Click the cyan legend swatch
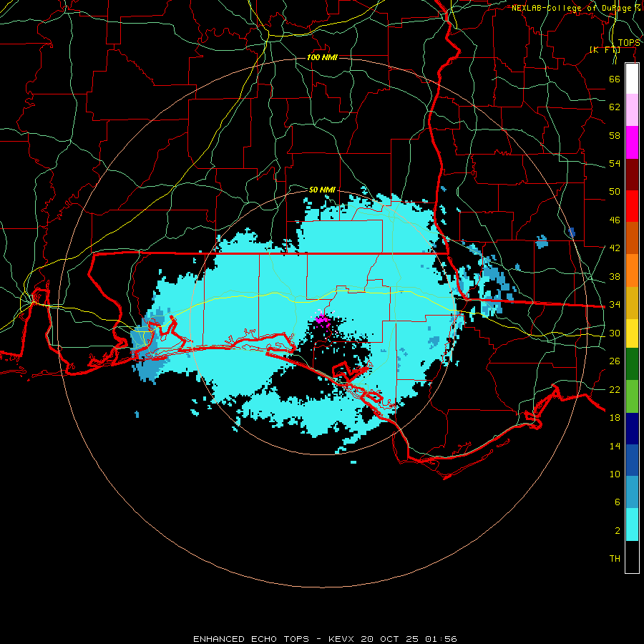Screen dimensions: 644x644 [632, 525]
